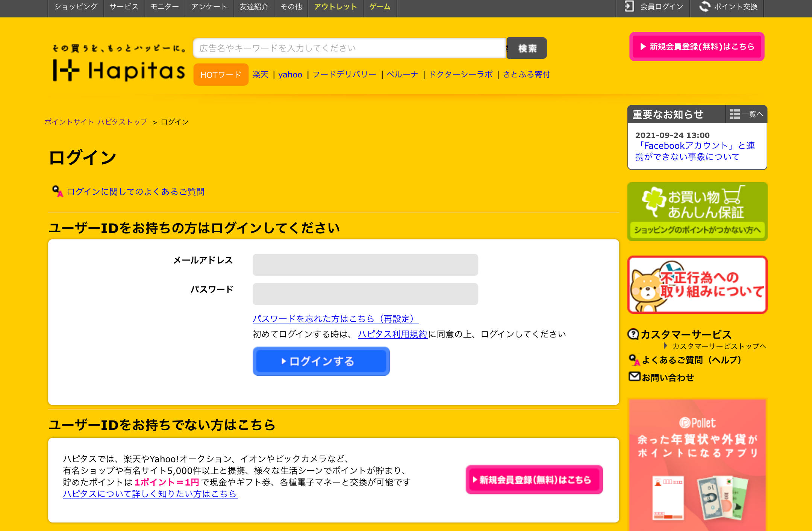Click the 検索 search button
Screen dimensions: 812x531
pos(527,48)
